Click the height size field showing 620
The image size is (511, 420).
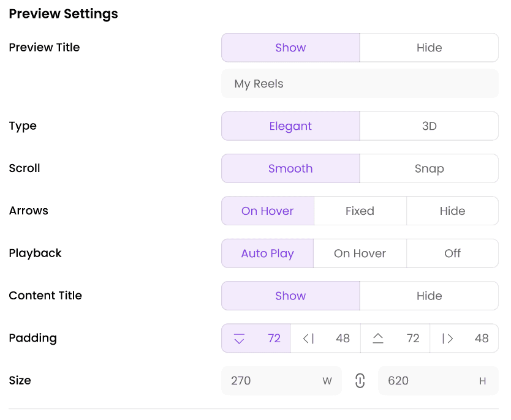[x=429, y=381]
